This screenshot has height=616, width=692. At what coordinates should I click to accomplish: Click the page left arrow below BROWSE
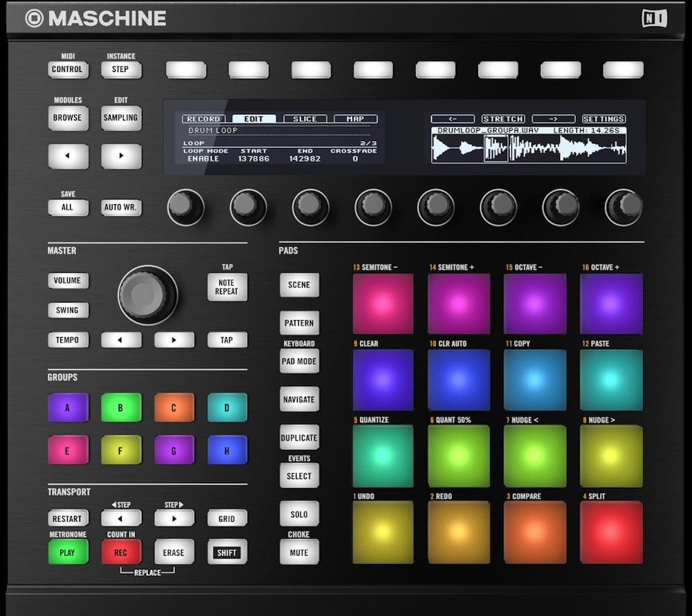68,156
